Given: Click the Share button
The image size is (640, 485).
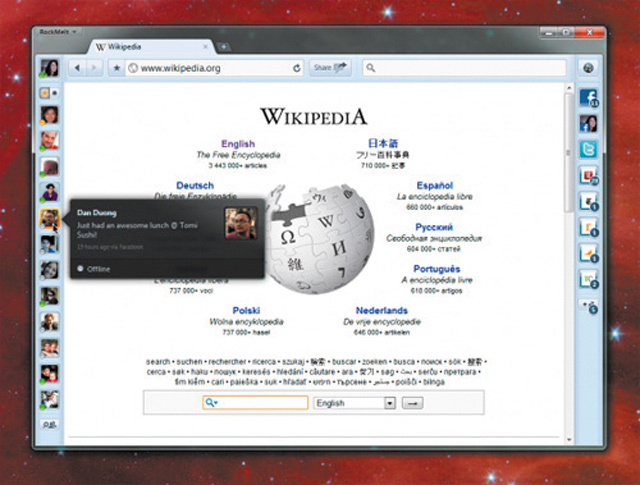Looking at the screenshot, I should pos(330,67).
